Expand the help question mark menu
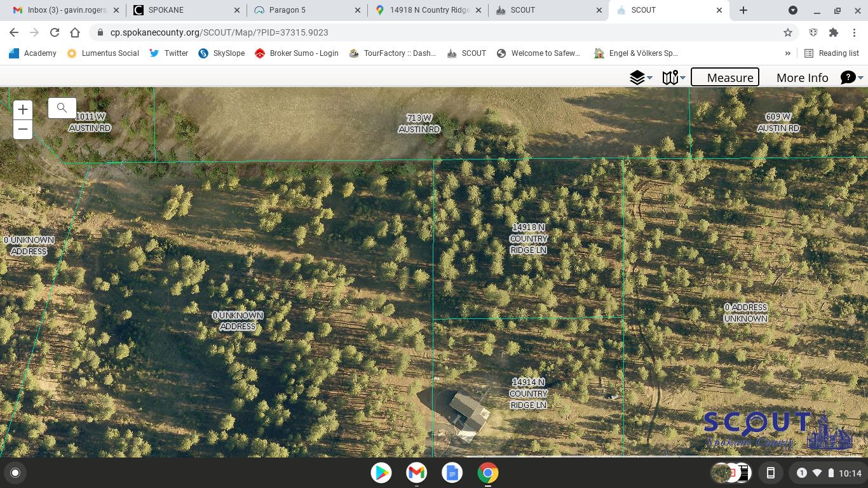Viewport: 868px width, 488px height. point(851,78)
